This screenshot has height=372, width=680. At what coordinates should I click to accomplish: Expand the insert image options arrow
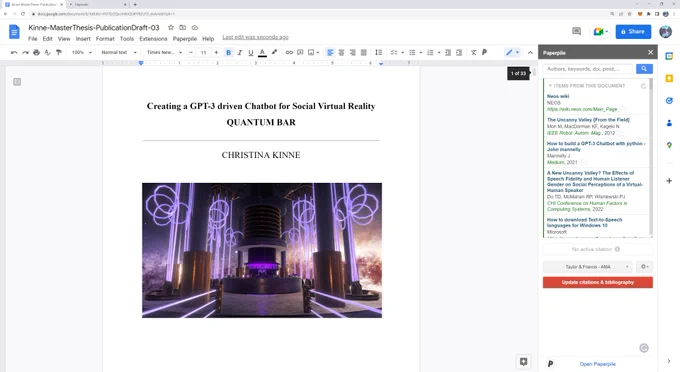tap(318, 52)
